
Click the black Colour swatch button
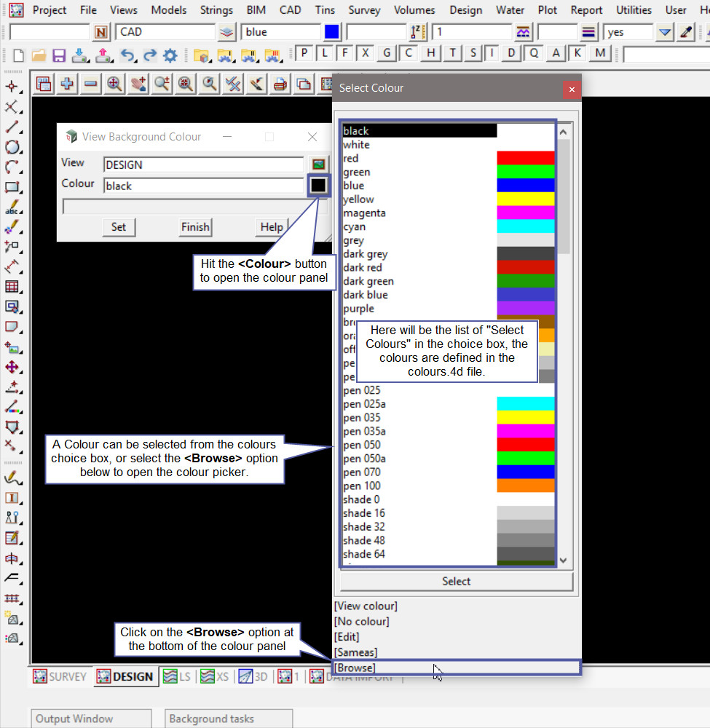pyautogui.click(x=318, y=186)
